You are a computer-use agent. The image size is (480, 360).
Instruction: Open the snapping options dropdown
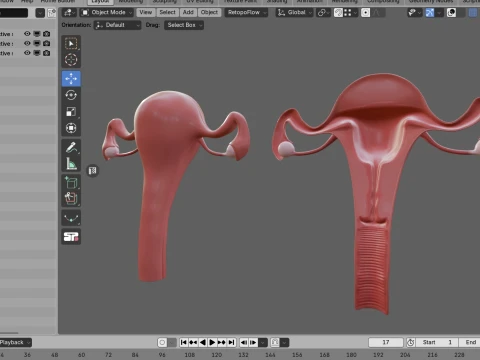click(350, 13)
